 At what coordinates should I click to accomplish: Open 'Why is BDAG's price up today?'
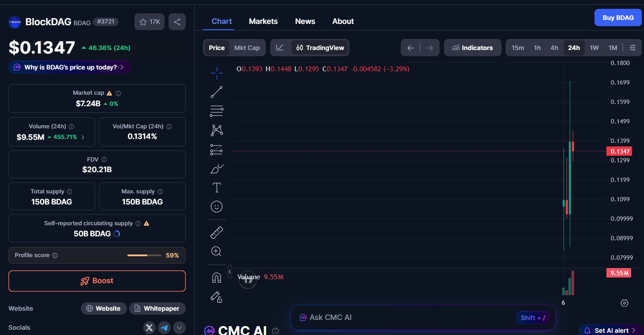pyautogui.click(x=69, y=66)
